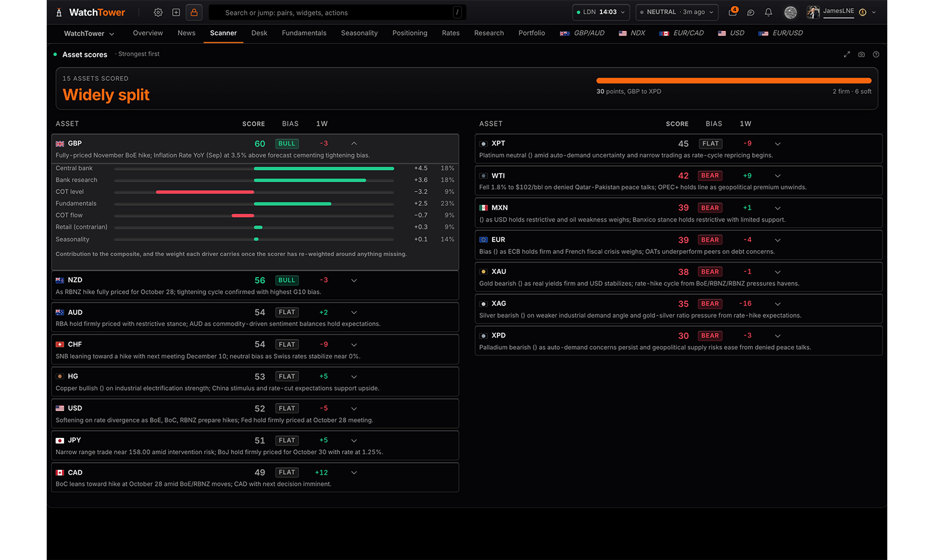Open the NEUTRAL regime dropdown

[677, 12]
